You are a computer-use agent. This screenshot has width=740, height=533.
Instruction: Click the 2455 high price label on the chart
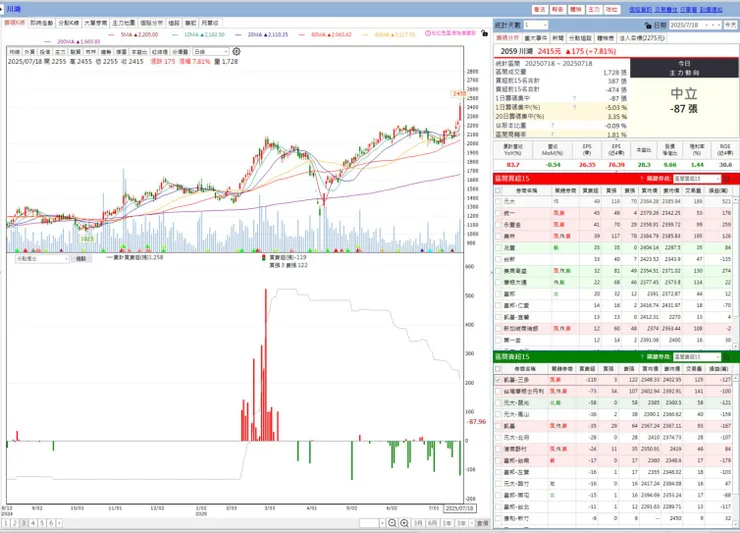point(459,93)
